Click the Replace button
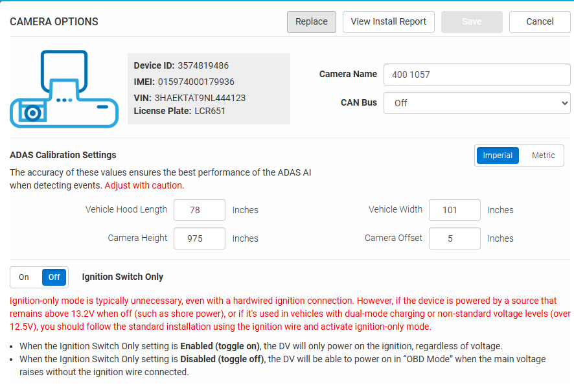 [312, 21]
